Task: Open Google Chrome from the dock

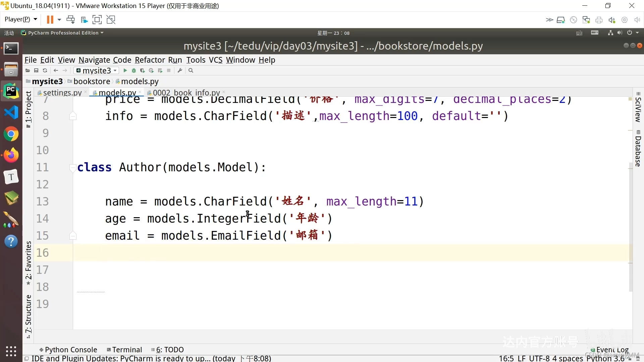Action: 11,134
